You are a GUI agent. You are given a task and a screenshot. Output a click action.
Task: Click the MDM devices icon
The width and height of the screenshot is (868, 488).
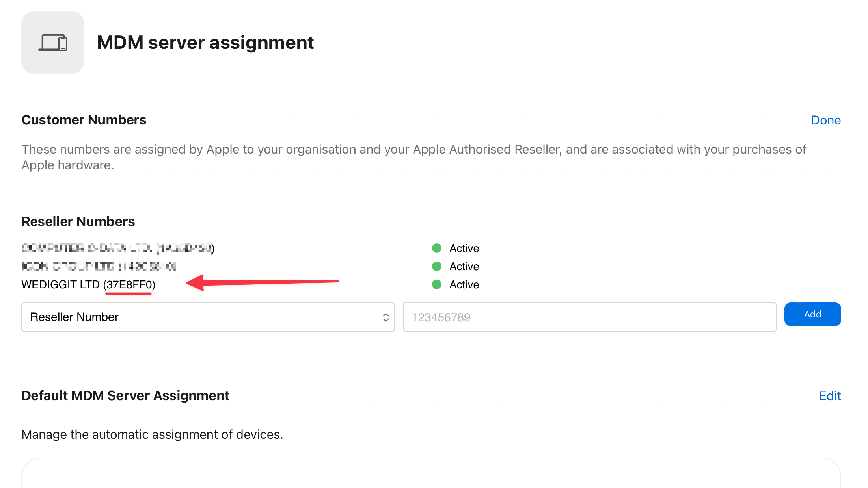click(x=53, y=43)
